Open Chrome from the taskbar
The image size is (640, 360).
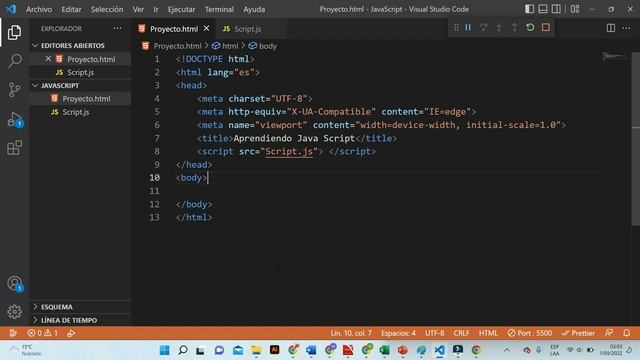476,350
